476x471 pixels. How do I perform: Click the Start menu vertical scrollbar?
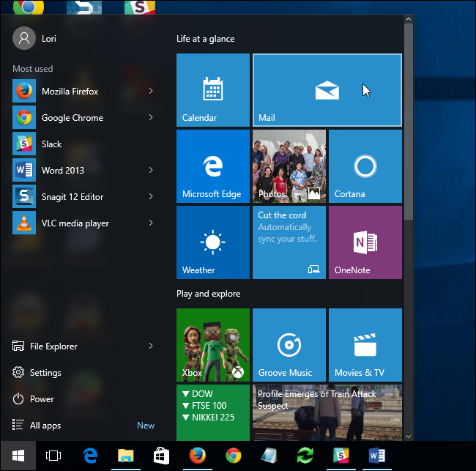[x=409, y=125]
